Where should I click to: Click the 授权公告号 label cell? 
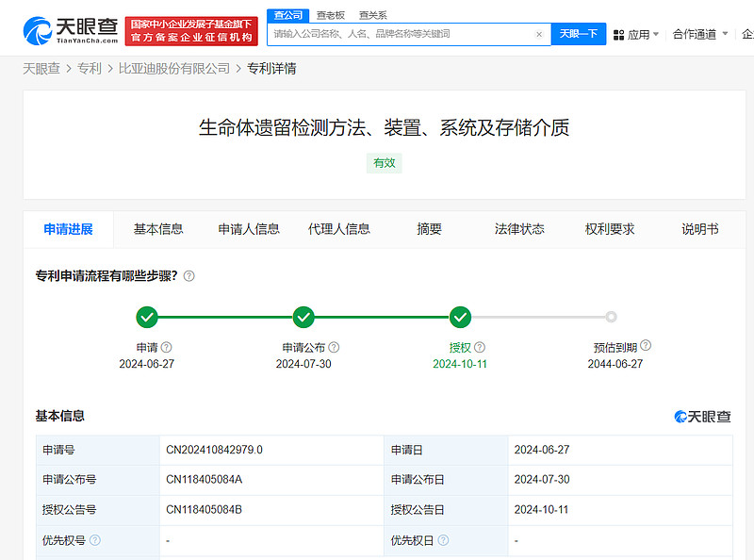pyautogui.click(x=98, y=510)
